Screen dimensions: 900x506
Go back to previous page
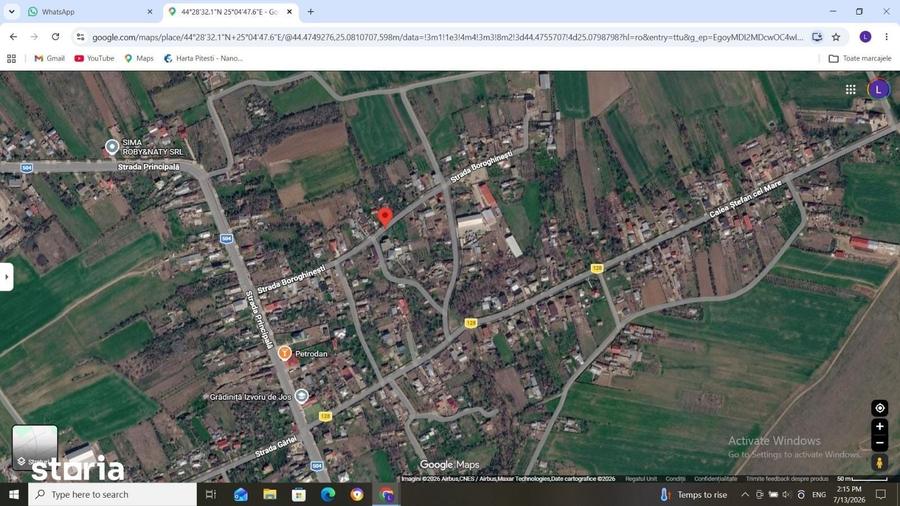(x=13, y=37)
